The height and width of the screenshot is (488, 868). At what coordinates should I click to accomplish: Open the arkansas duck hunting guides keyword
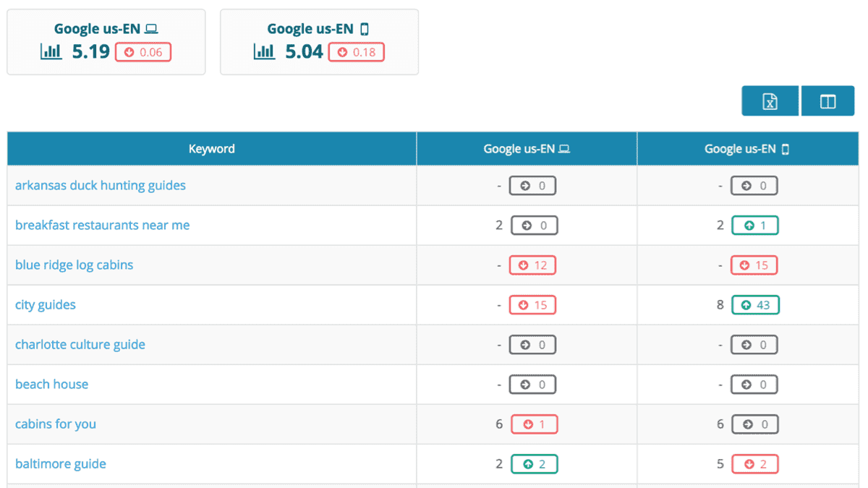(101, 186)
